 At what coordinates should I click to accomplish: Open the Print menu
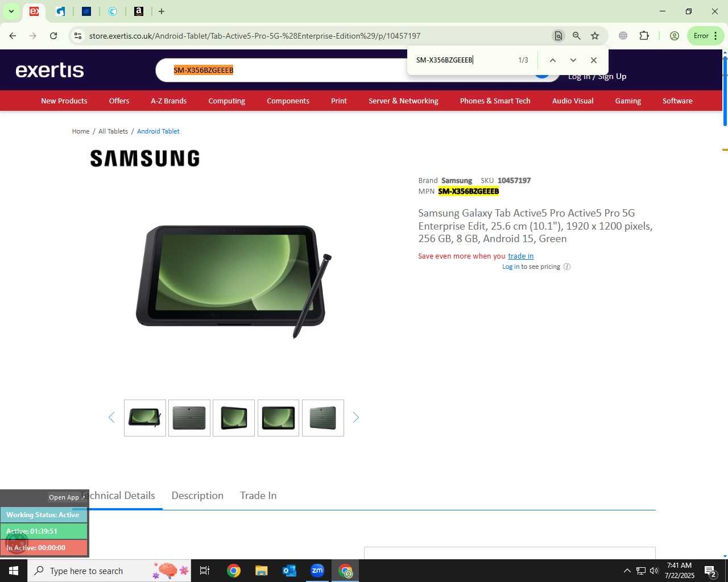[339, 101]
